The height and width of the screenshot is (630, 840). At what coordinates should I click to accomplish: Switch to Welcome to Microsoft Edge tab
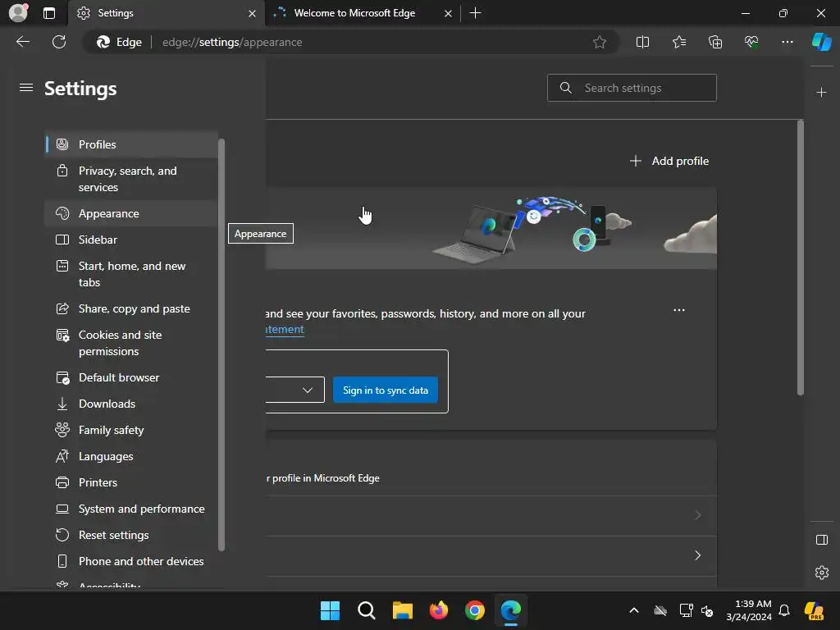click(354, 13)
